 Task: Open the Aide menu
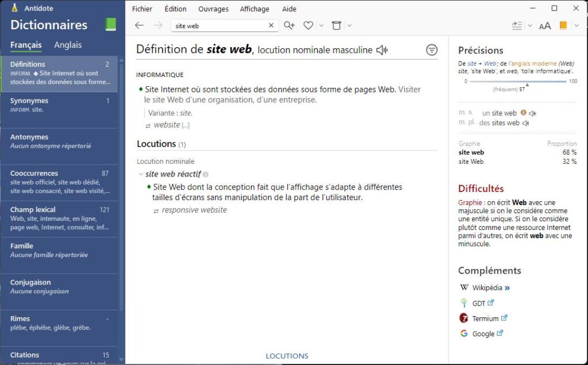289,9
